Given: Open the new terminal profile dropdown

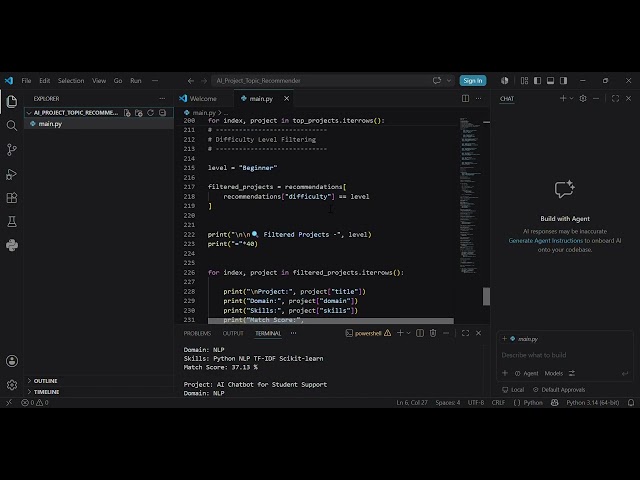Looking at the screenshot, I should tap(408, 333).
